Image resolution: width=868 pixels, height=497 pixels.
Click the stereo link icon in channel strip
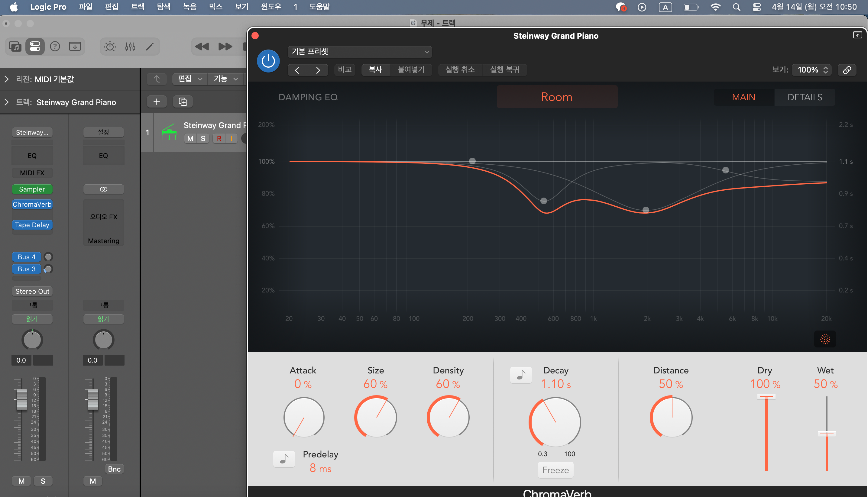[x=103, y=189]
